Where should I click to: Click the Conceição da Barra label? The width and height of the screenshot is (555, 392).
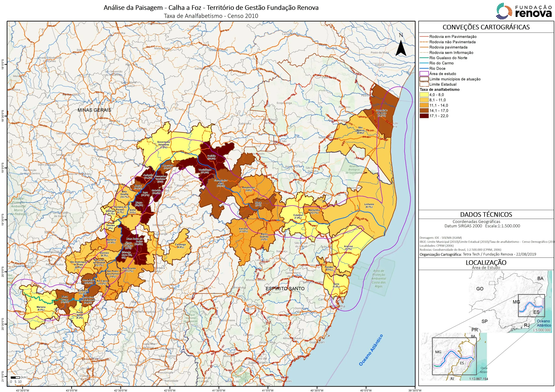[381, 113]
